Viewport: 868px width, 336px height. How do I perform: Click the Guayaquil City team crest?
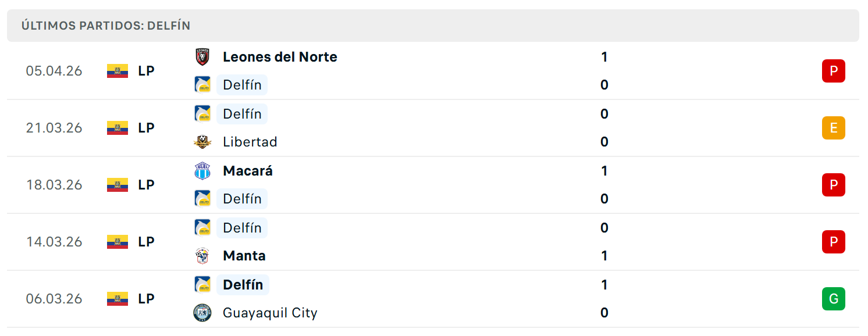tap(202, 313)
